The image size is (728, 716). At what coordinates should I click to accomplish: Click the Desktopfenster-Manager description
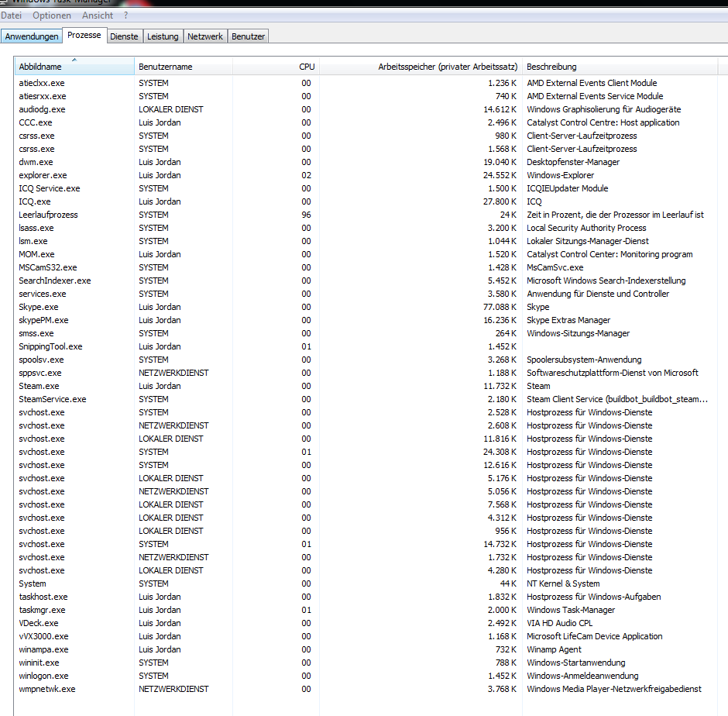pyautogui.click(x=573, y=162)
